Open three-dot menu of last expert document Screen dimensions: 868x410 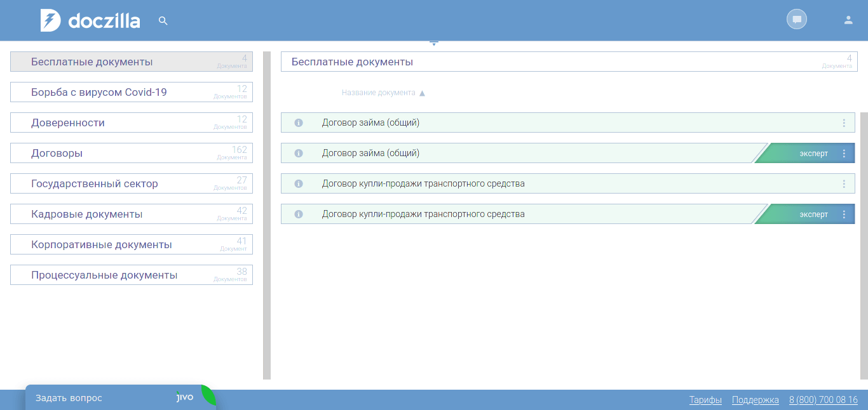(x=844, y=215)
